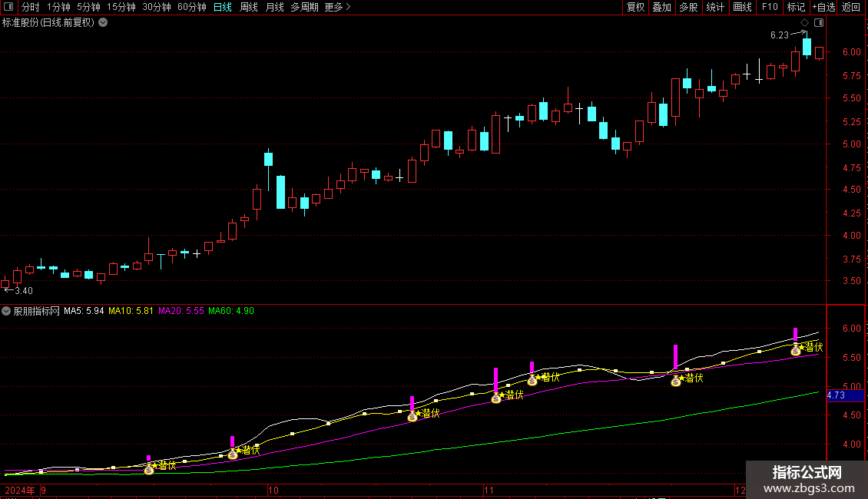The image size is (868, 499).
Task: Select the 60分钟 period tab
Action: coord(192,7)
